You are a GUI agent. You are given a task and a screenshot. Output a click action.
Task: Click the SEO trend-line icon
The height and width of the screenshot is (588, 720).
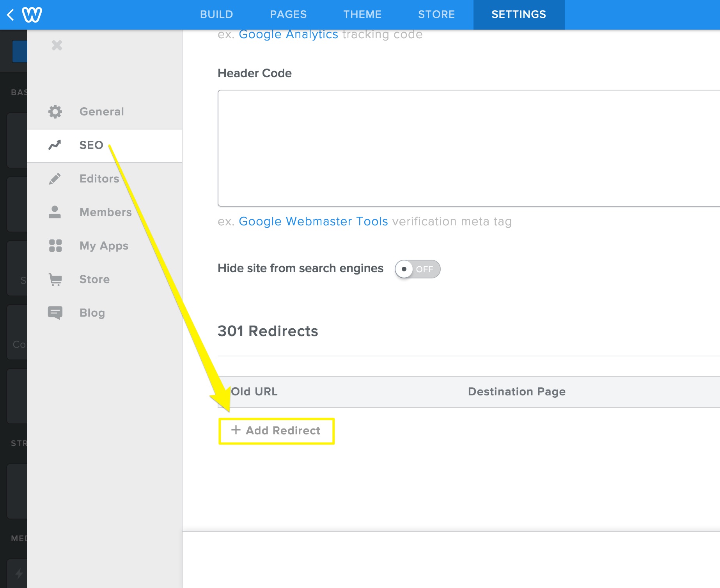pyautogui.click(x=55, y=145)
